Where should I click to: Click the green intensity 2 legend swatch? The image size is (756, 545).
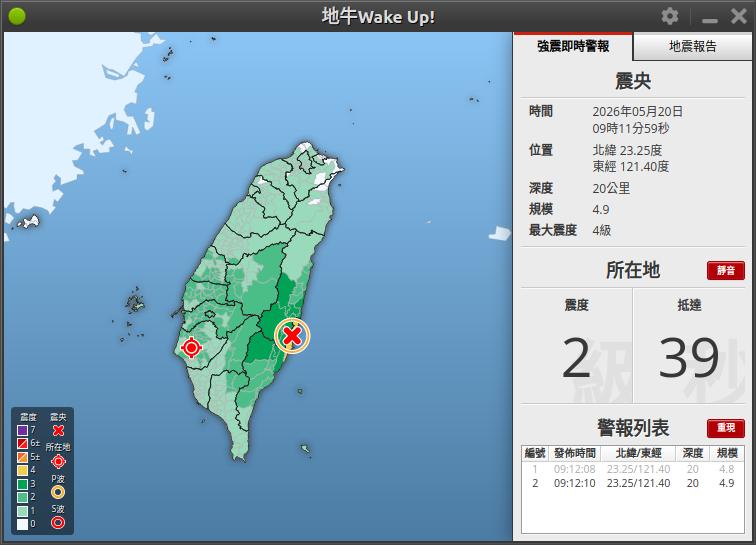click(x=22, y=497)
